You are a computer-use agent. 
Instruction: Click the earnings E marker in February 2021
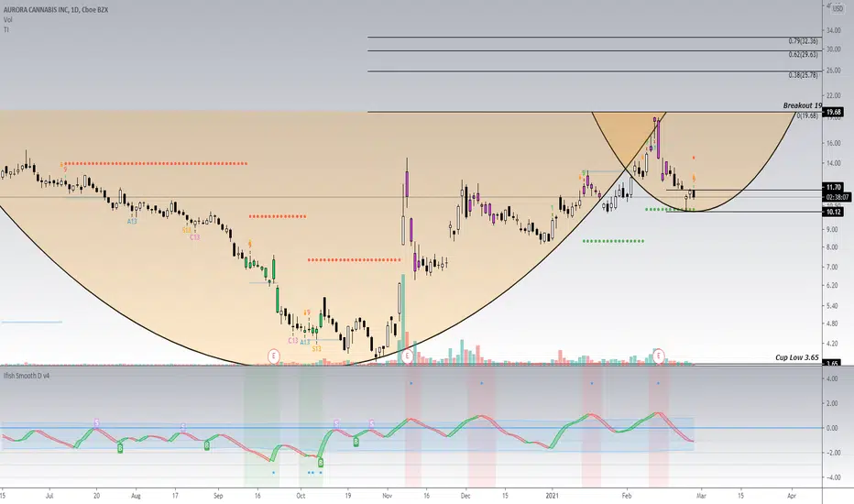(659, 356)
